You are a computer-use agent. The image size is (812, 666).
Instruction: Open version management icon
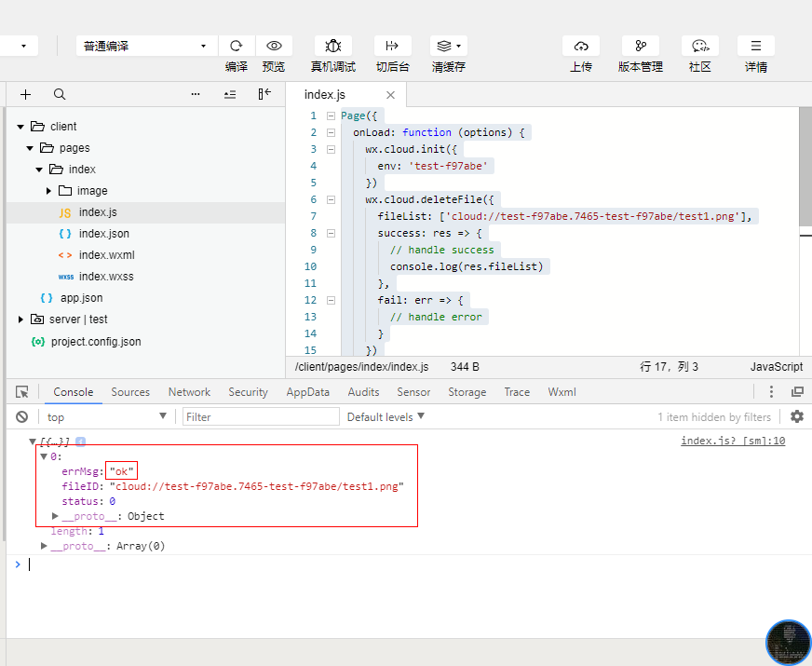coord(641,46)
